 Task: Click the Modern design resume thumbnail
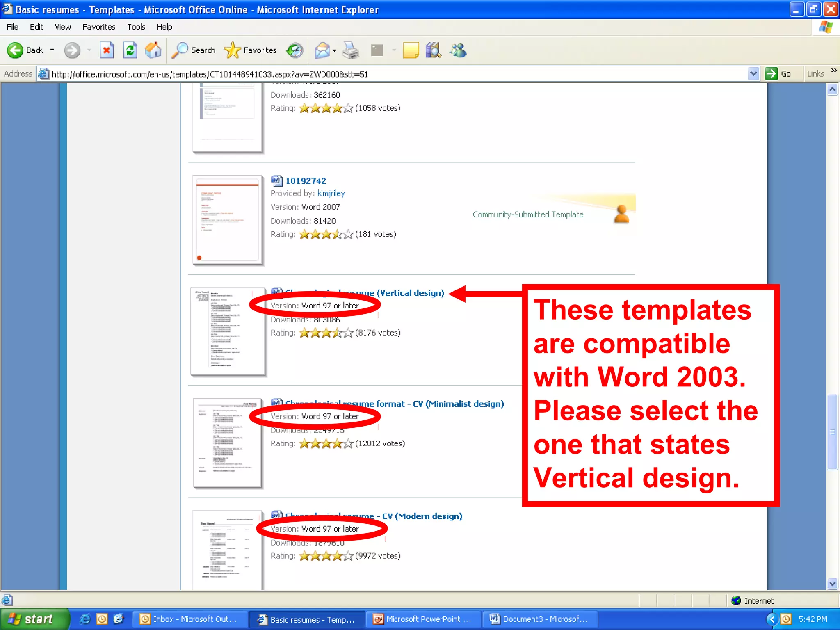click(x=228, y=550)
